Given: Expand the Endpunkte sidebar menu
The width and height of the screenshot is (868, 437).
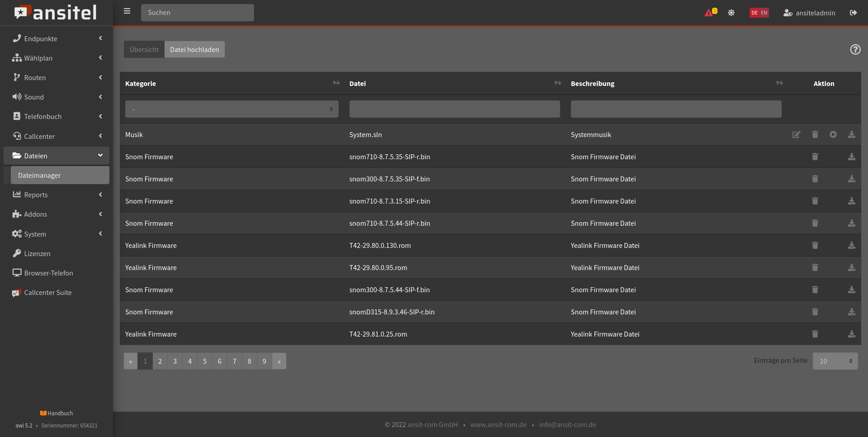Looking at the screenshot, I should click(57, 38).
